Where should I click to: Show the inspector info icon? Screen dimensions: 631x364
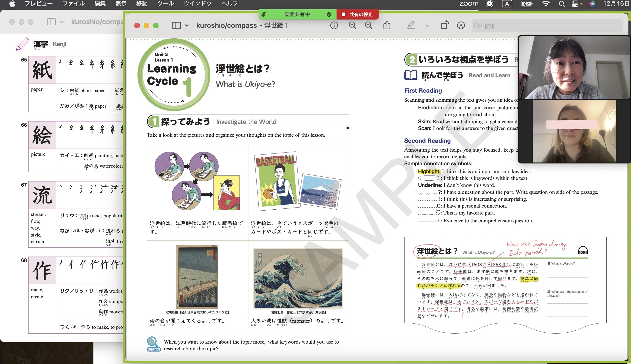[x=334, y=25]
